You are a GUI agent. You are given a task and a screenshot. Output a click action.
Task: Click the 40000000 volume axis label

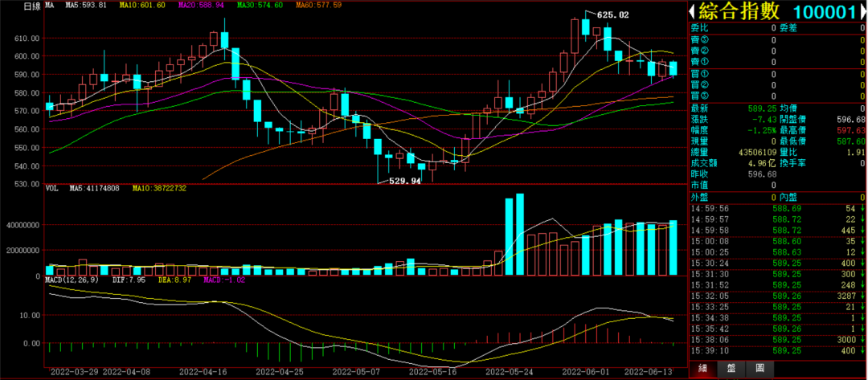tap(23, 225)
